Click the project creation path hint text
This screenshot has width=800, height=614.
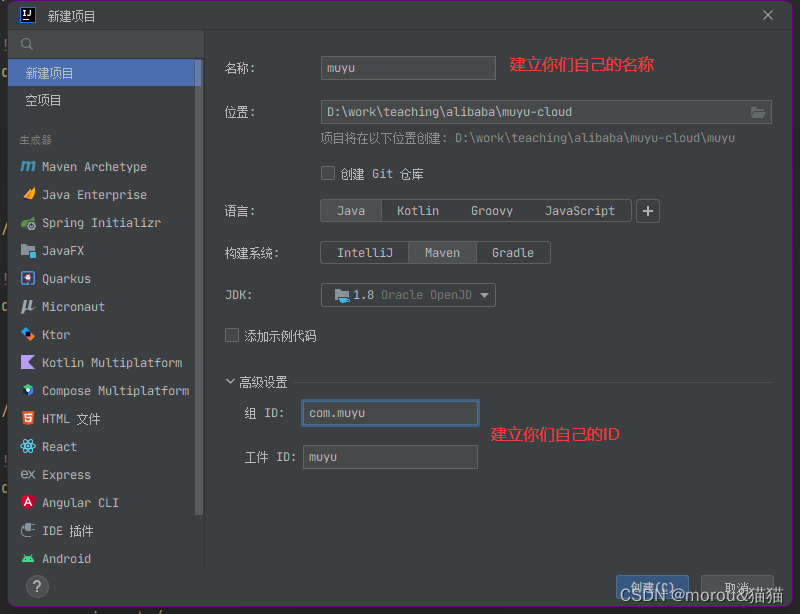(x=528, y=138)
